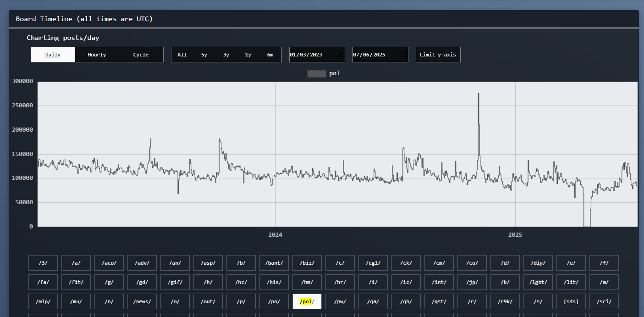Select the /aco/ board

pyautogui.click(x=109, y=263)
